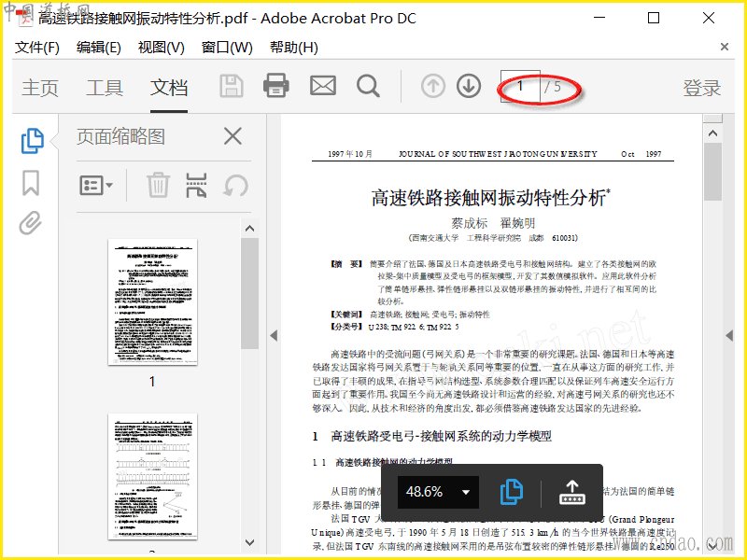The image size is (747, 560).
Task: Click the dock toolbar upload icon
Action: pyautogui.click(x=572, y=493)
